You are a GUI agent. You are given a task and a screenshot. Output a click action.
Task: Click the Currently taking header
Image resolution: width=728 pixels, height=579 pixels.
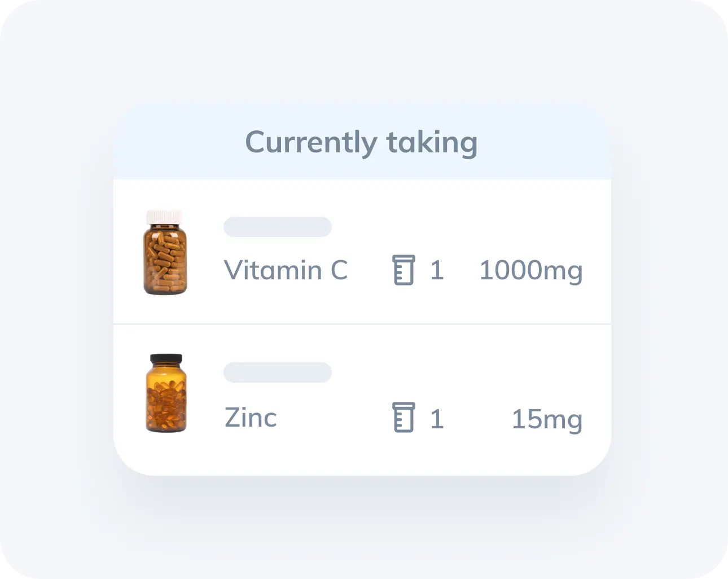point(362,143)
